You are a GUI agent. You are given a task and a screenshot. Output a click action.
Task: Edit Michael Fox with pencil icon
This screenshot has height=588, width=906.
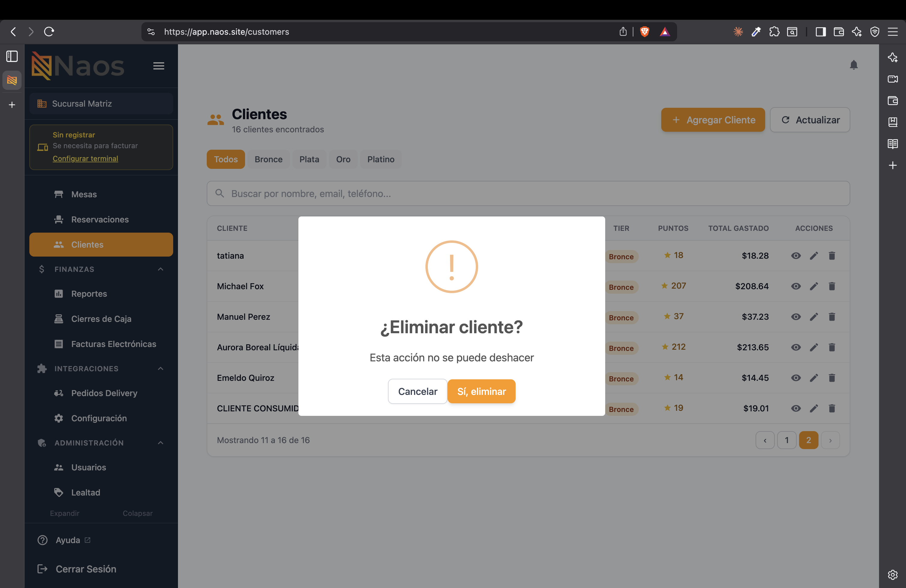coord(813,287)
